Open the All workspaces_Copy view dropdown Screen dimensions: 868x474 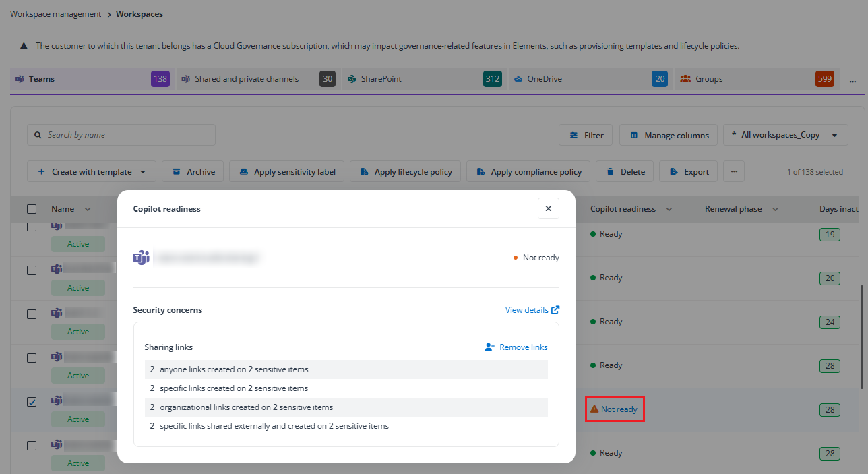click(835, 135)
